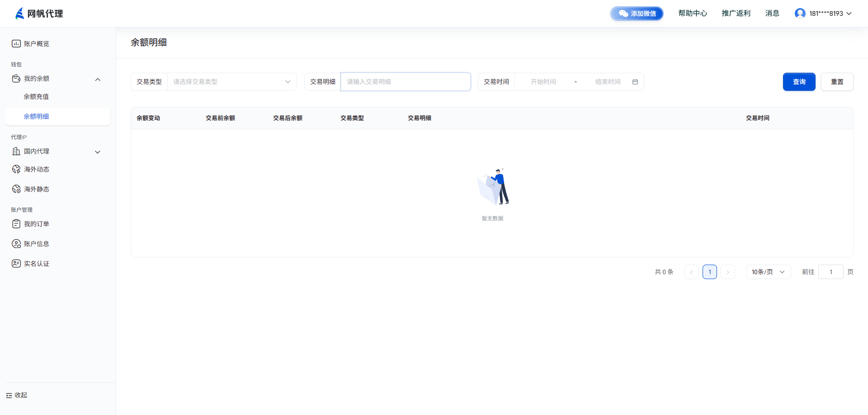Collapse the sidebar with 收起
The width and height of the screenshot is (868, 415).
pos(17,395)
